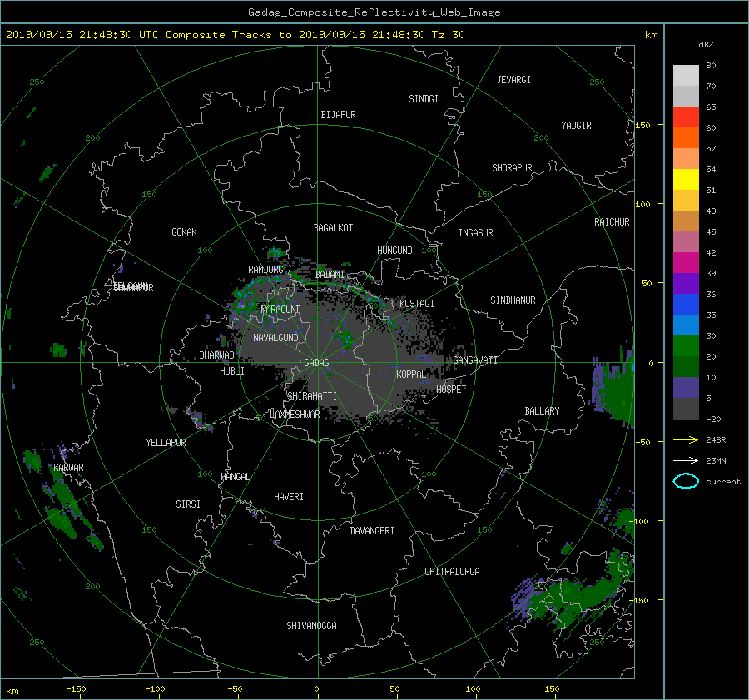Click the BADAMI city label
The width and height of the screenshot is (749, 700).
330,275
